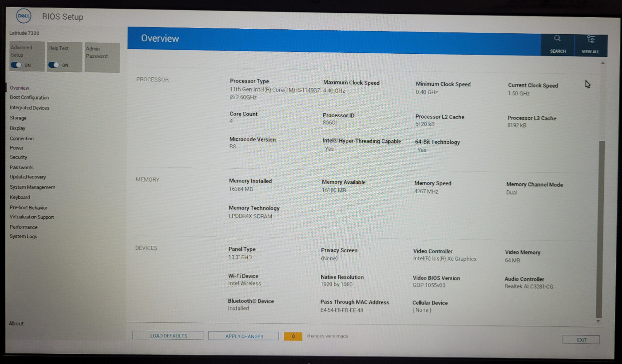This screenshot has width=622, height=364.
Task: Click Pass Through MAC Address value
Action: (342, 310)
